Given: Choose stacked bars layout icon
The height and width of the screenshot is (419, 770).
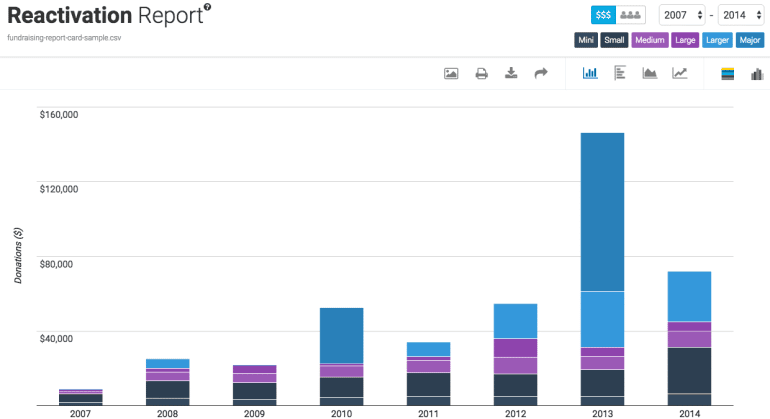Looking at the screenshot, I should (727, 74).
